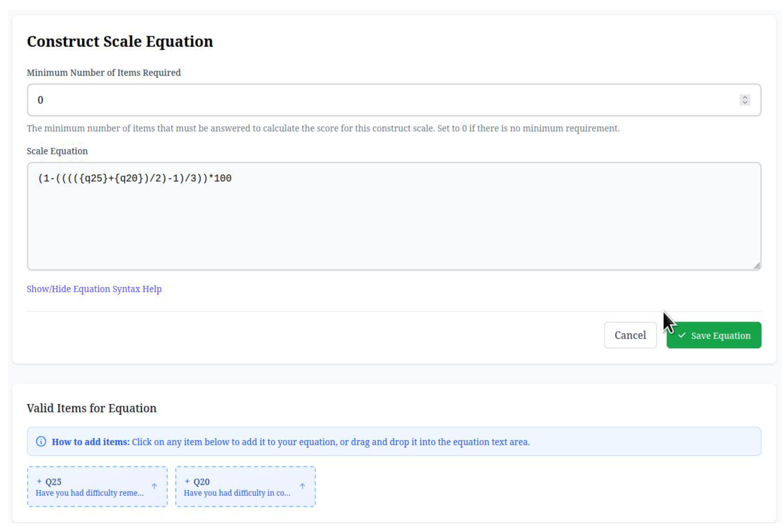Click the insert arrow icon on the Q20 card

pos(303,486)
